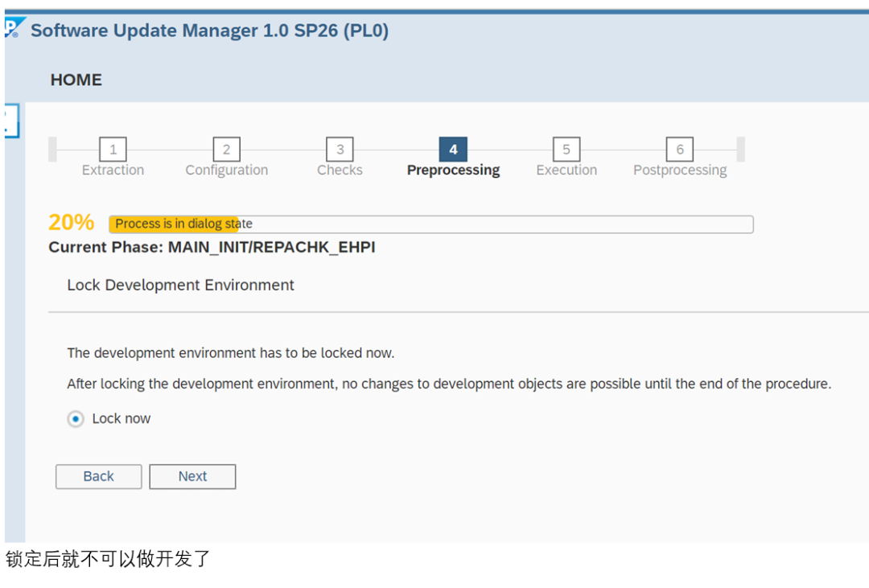
Task: Select step 3 Checks box
Action: [x=340, y=150]
